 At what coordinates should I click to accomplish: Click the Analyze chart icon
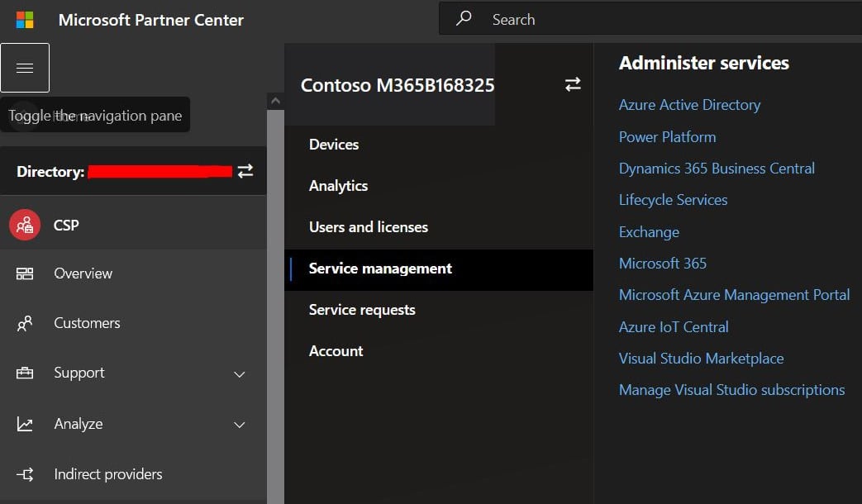[x=25, y=424]
